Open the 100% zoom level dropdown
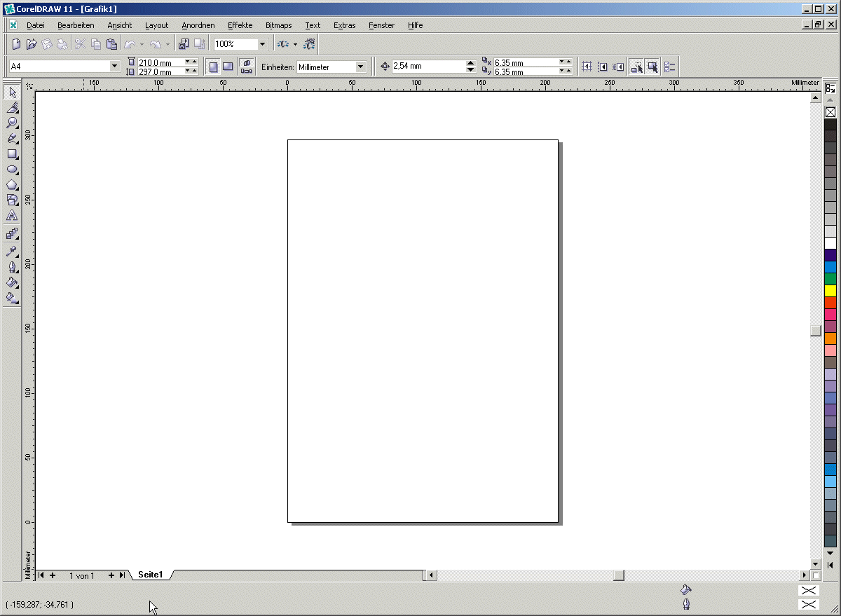The width and height of the screenshot is (841, 616). pyautogui.click(x=262, y=44)
